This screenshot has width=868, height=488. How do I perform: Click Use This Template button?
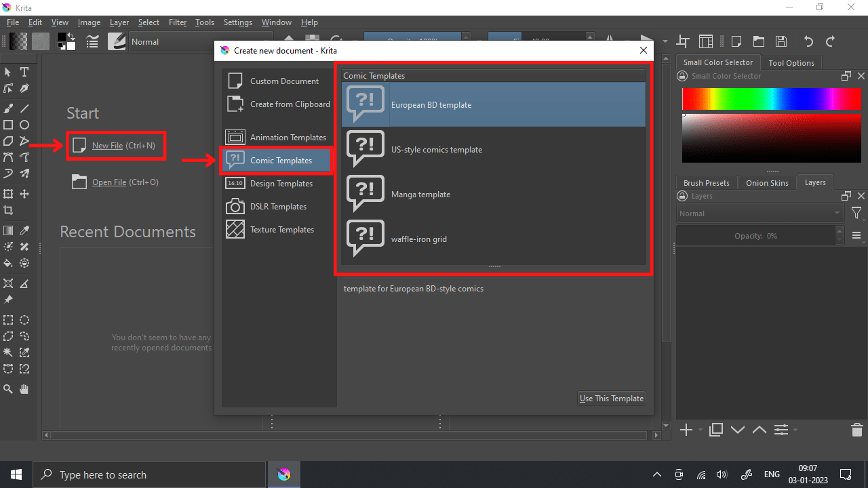612,399
